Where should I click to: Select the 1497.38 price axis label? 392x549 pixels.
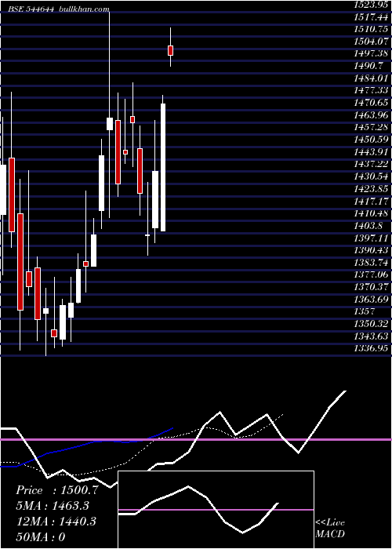[x=371, y=53]
